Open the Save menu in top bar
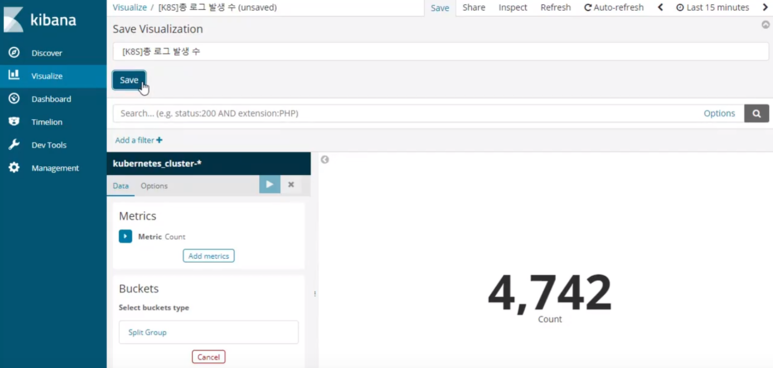Image resolution: width=773 pixels, height=368 pixels. [x=440, y=8]
